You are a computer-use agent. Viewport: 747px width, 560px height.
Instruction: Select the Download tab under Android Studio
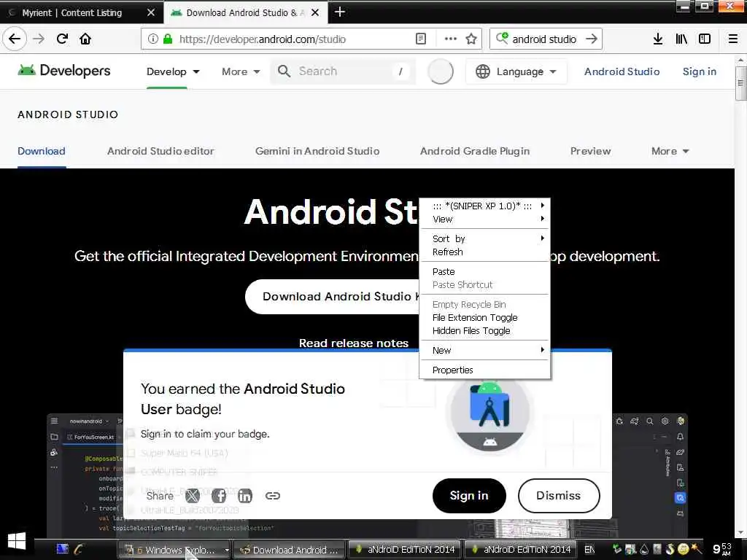point(42,151)
